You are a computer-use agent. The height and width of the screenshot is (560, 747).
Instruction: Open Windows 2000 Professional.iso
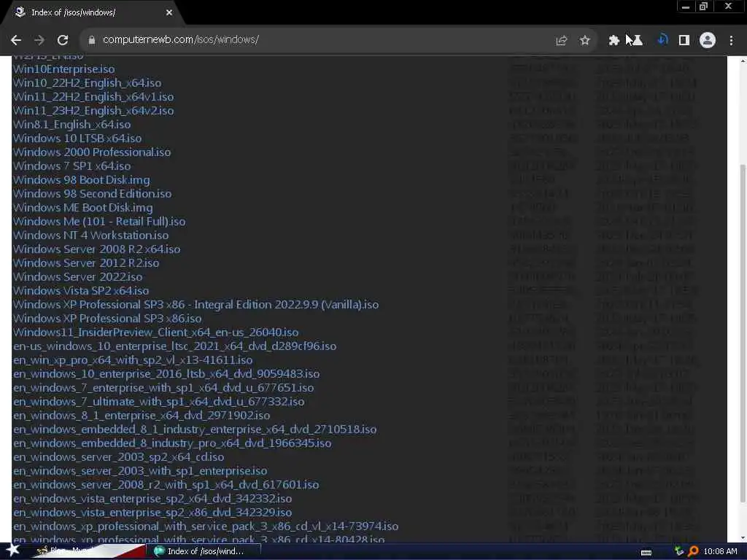pos(91,152)
